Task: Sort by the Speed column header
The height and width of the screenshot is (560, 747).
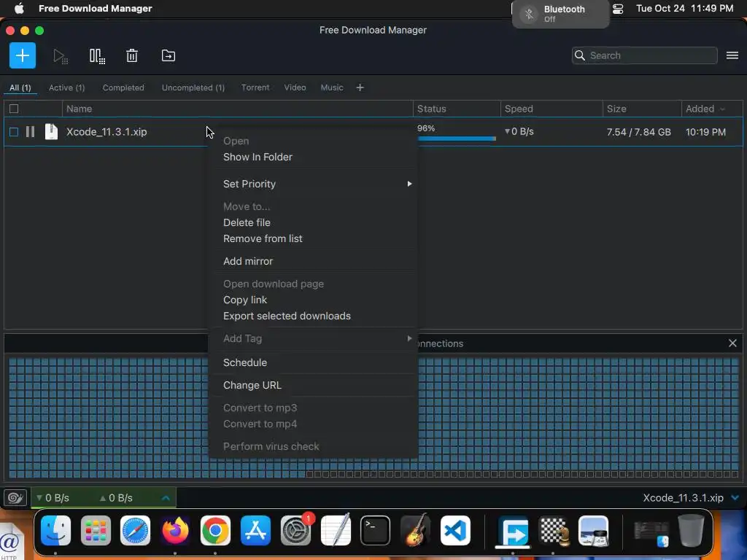Action: pos(551,109)
